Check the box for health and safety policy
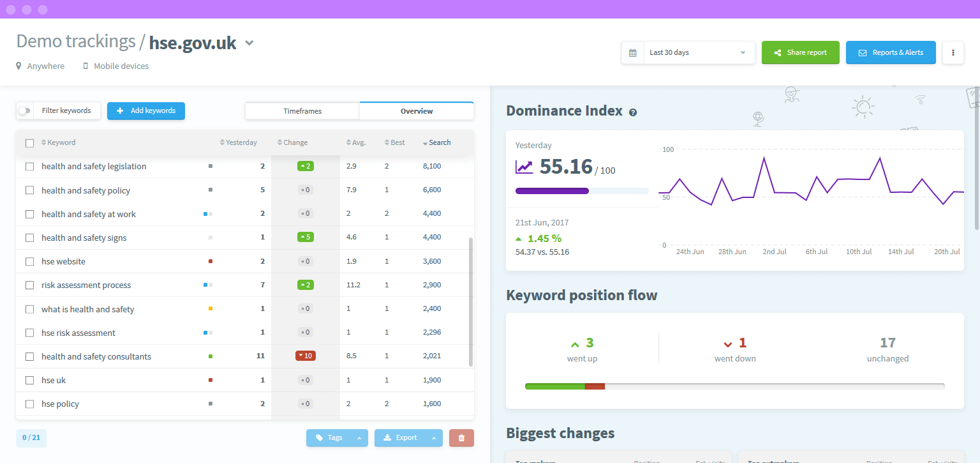This screenshot has width=980, height=463. click(29, 190)
